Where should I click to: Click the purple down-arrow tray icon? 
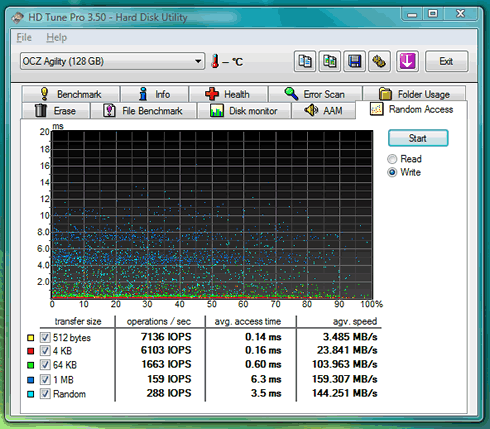tap(407, 61)
